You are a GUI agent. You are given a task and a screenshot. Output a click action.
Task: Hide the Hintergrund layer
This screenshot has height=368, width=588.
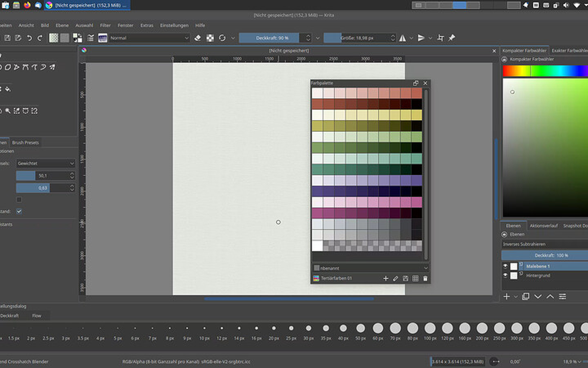point(505,276)
